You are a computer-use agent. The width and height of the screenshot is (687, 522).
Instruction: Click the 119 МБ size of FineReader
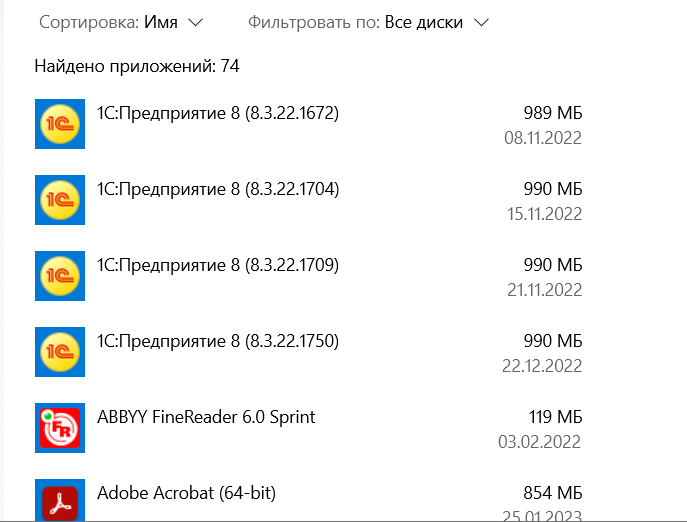pos(556,417)
